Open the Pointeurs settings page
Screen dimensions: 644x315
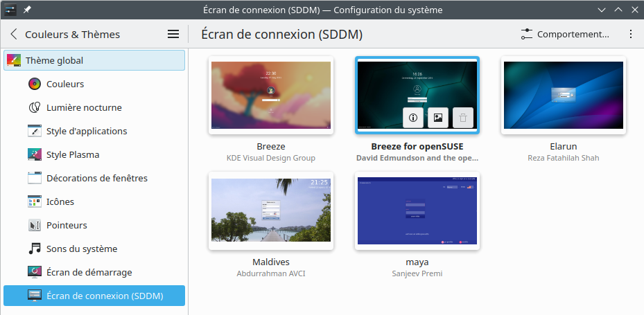pos(94,225)
